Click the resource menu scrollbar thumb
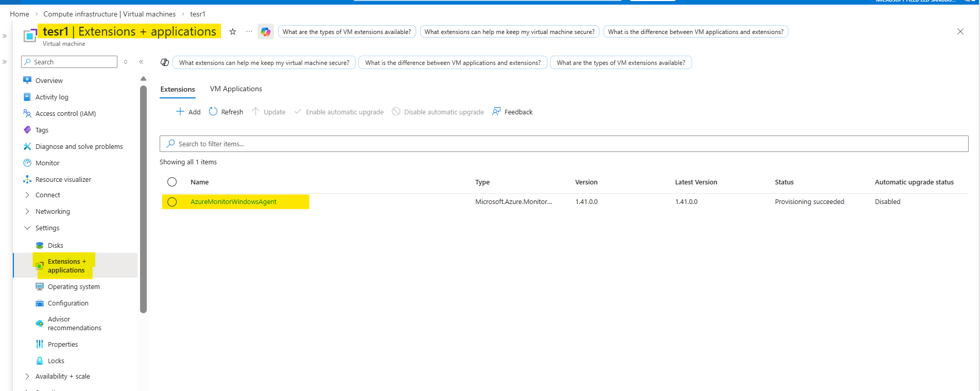The image size is (980, 391). [143, 199]
